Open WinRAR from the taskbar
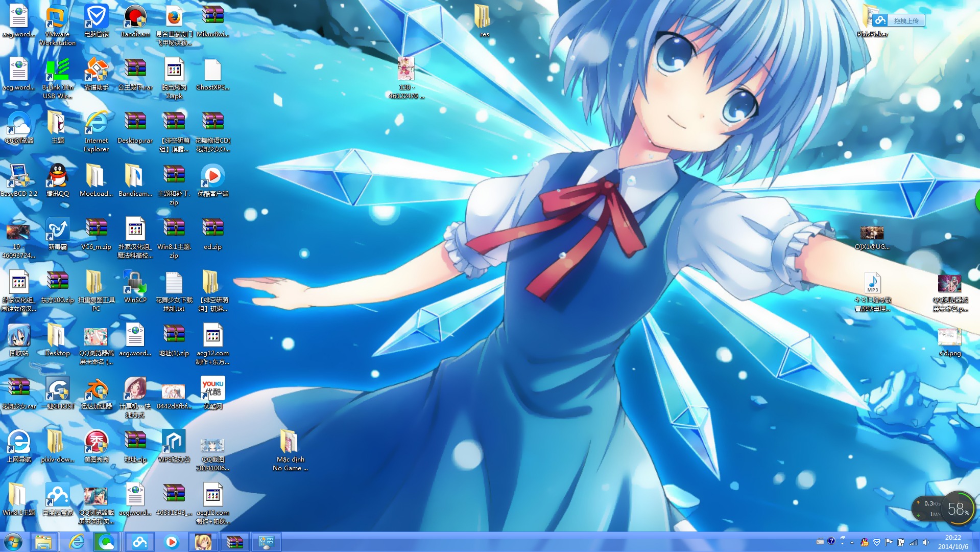This screenshot has height=552, width=980. [234, 541]
